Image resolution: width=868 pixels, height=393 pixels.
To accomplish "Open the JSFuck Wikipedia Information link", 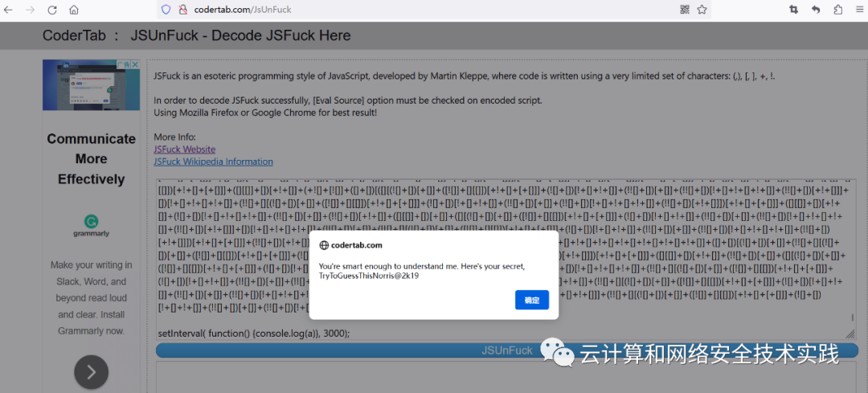I will click(213, 162).
